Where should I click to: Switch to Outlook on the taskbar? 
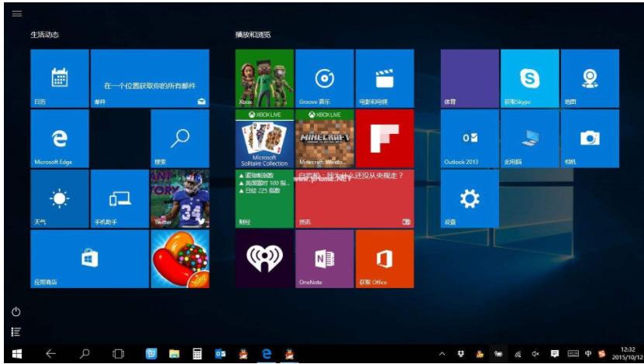pos(221,354)
